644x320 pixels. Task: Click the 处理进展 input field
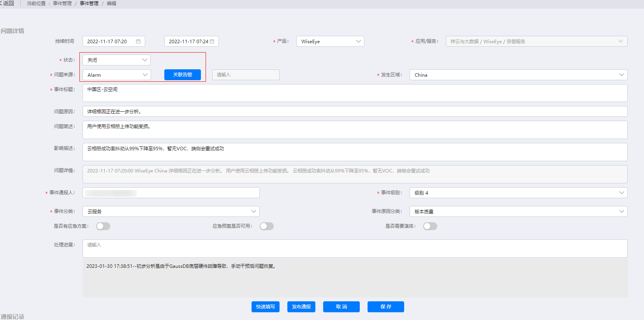click(x=355, y=248)
